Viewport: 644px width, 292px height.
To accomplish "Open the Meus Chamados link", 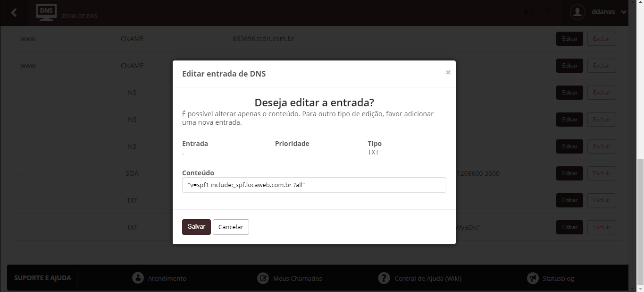I will [298, 278].
